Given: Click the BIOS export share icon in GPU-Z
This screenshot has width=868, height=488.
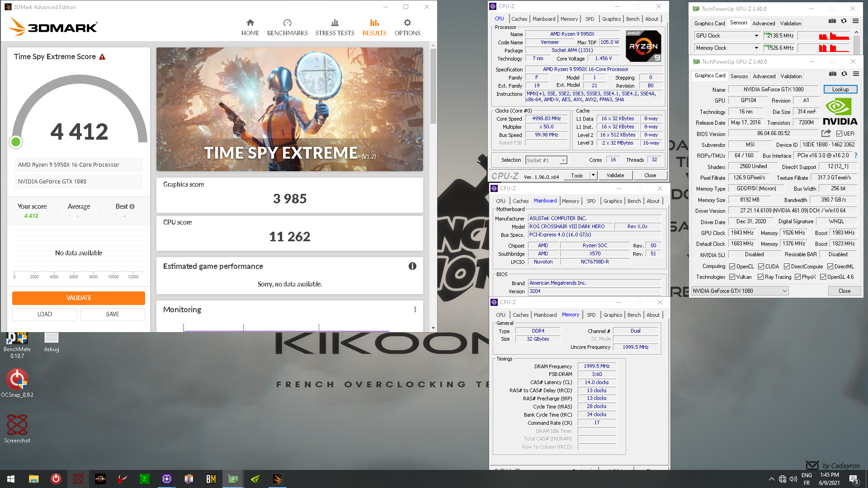Looking at the screenshot, I should (826, 133).
